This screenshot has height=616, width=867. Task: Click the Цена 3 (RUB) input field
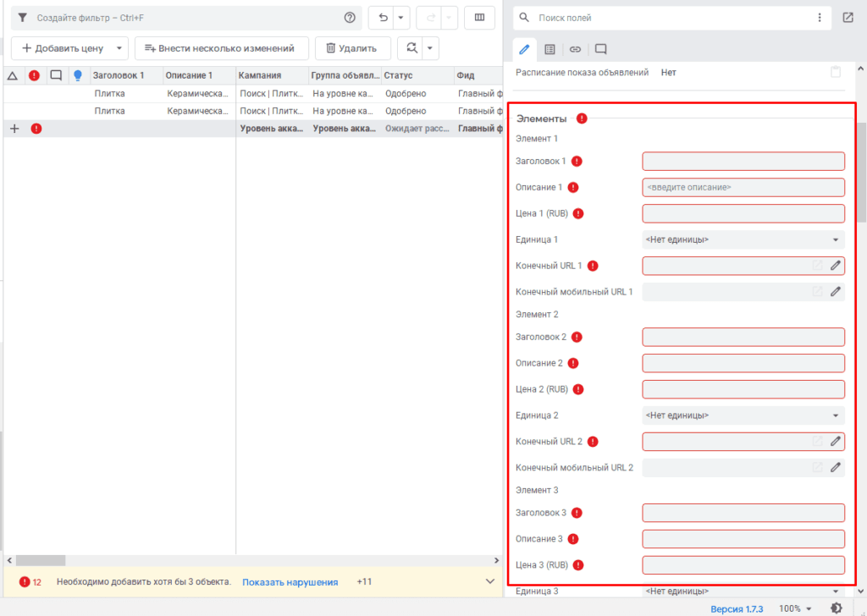(743, 564)
